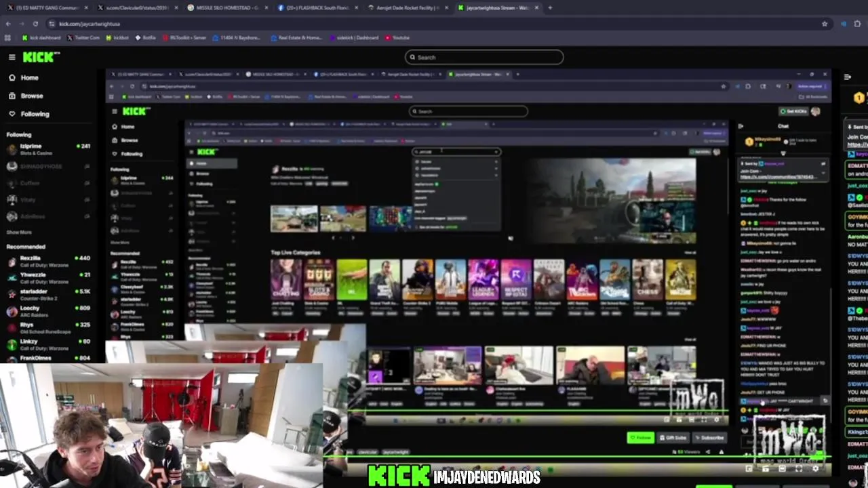Collapse the chat panel via arrow icon
868x488 pixels.
point(847,77)
